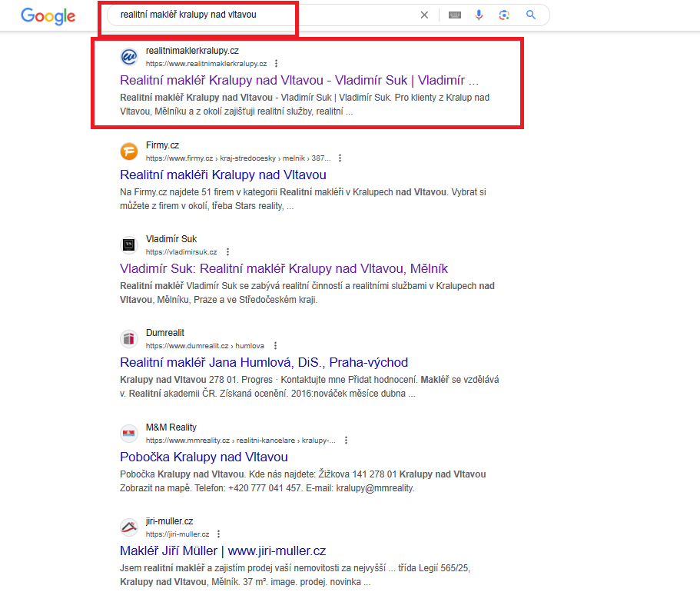Click URL https://vladimirsuk.cz

[x=181, y=252]
